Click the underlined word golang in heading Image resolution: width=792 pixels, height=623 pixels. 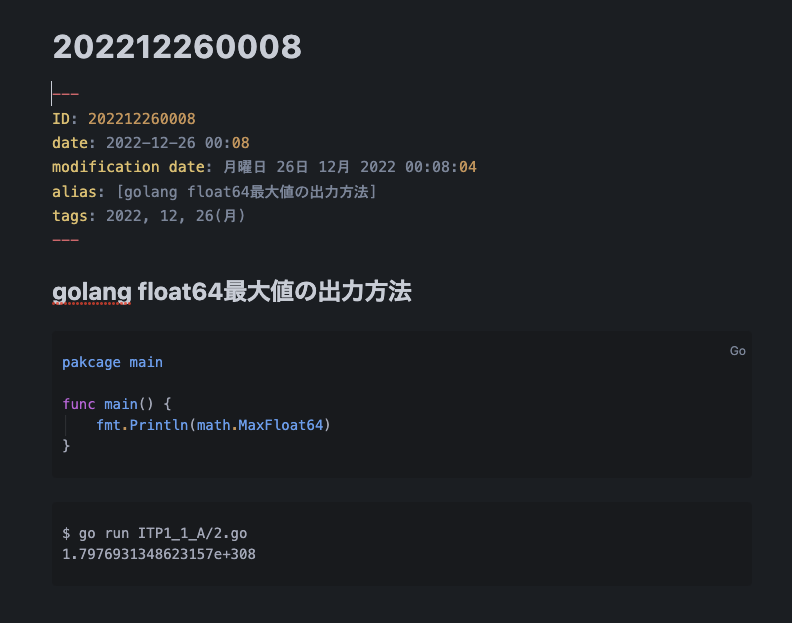click(92, 292)
